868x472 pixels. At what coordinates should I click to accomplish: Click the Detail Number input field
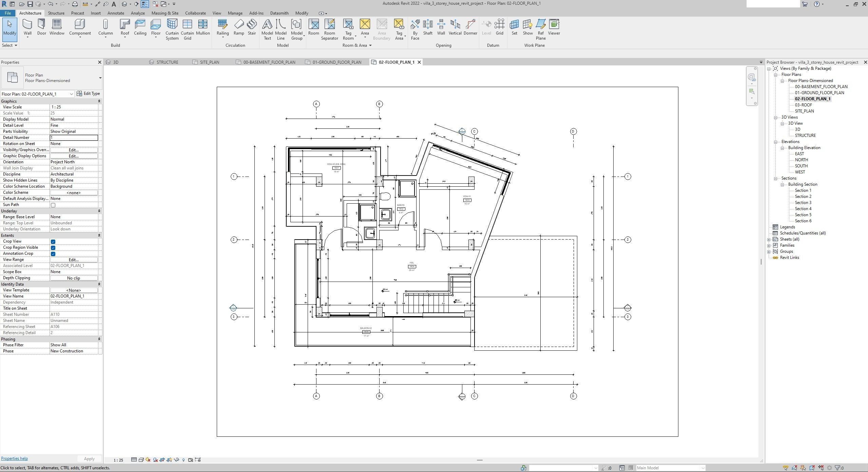click(74, 138)
